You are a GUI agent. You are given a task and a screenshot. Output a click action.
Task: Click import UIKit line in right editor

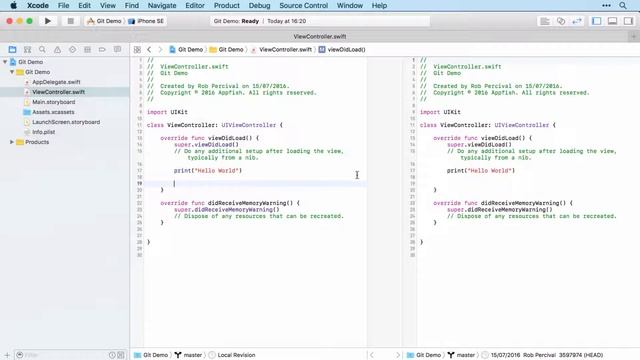click(x=440, y=112)
